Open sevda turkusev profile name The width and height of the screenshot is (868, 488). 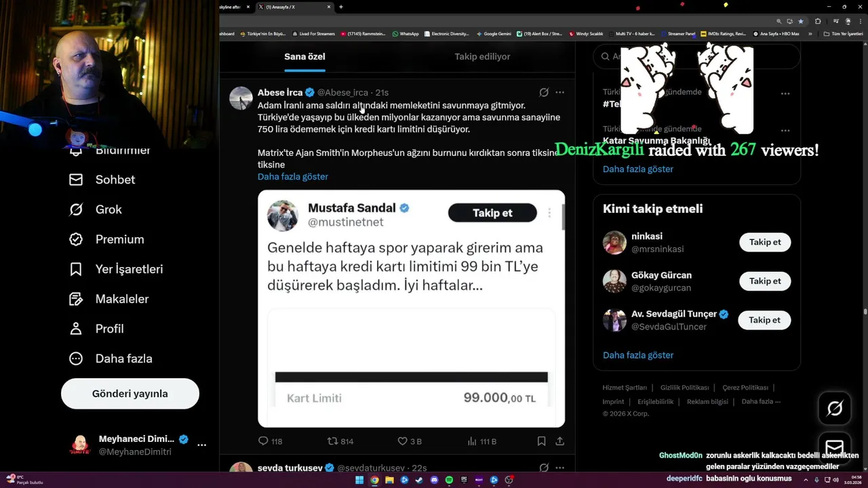(x=290, y=468)
